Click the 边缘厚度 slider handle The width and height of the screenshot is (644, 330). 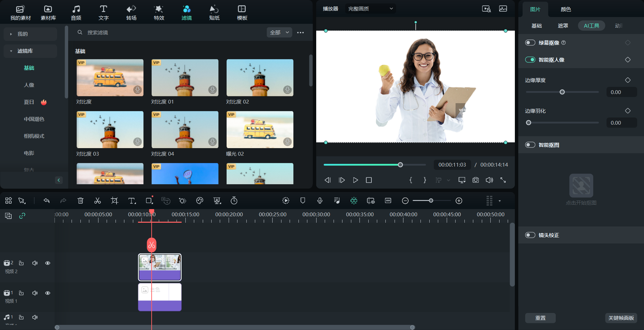(562, 92)
